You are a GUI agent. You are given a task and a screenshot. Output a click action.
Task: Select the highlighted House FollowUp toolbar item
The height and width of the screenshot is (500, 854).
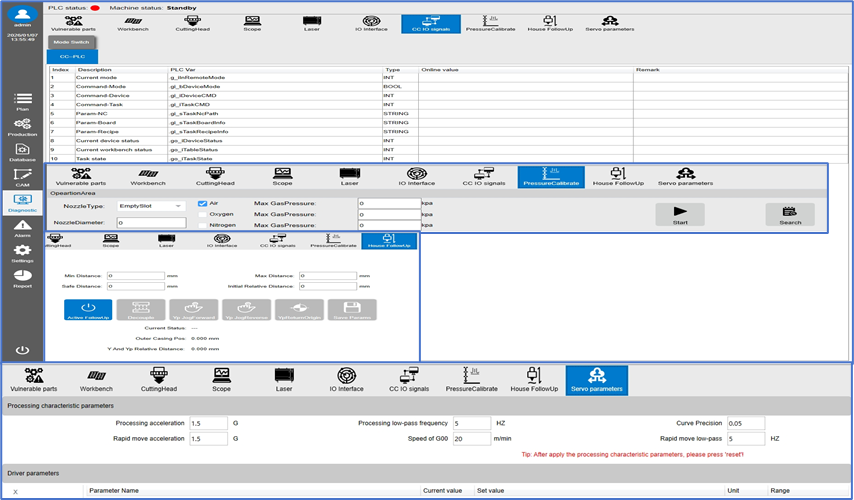pos(389,241)
